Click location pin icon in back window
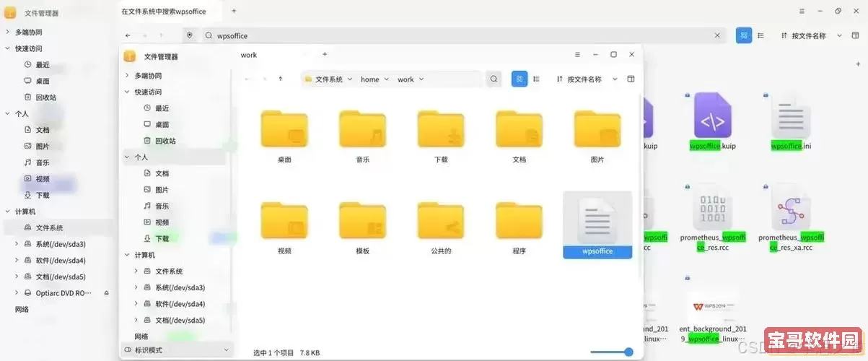 (x=190, y=35)
